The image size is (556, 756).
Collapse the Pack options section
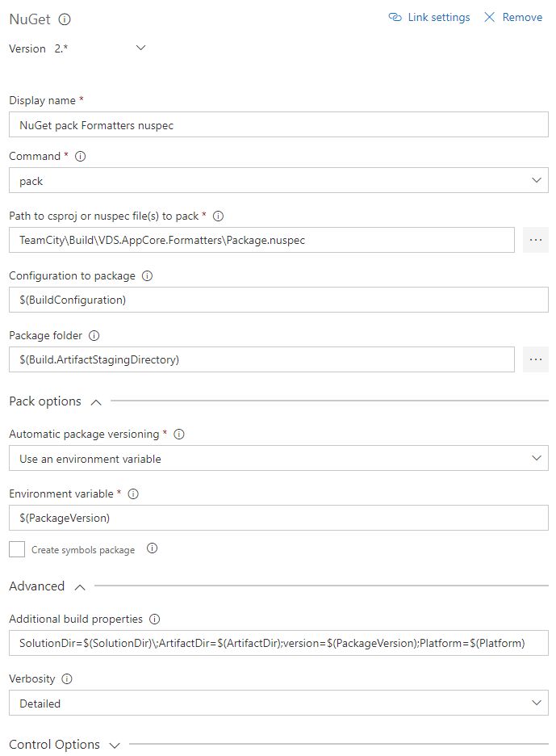(96, 401)
